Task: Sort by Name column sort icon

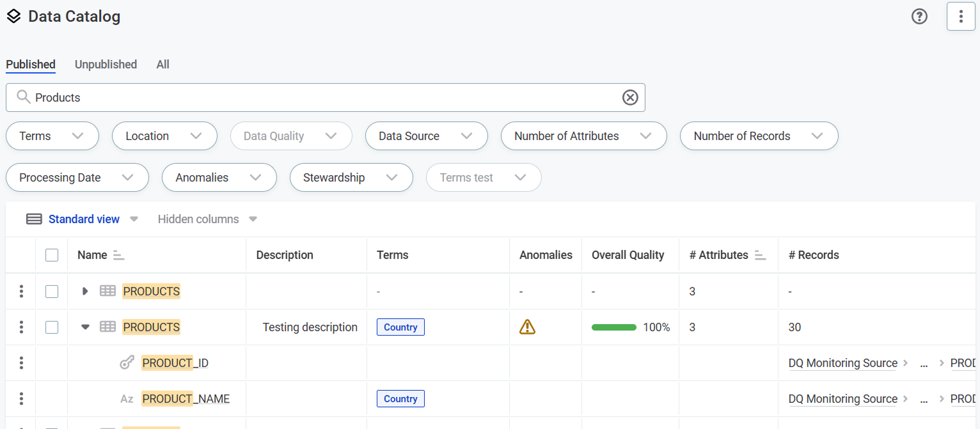Action: pyautogui.click(x=118, y=255)
